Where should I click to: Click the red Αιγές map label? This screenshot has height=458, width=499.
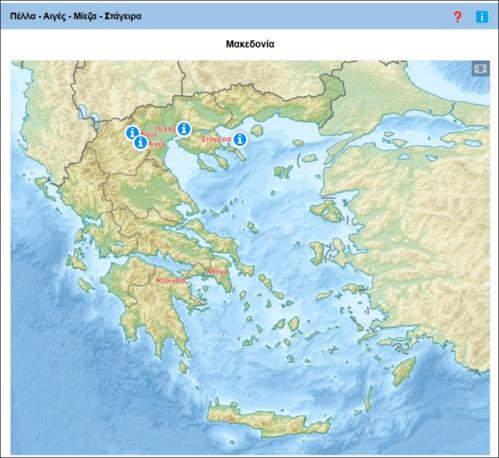156,144
